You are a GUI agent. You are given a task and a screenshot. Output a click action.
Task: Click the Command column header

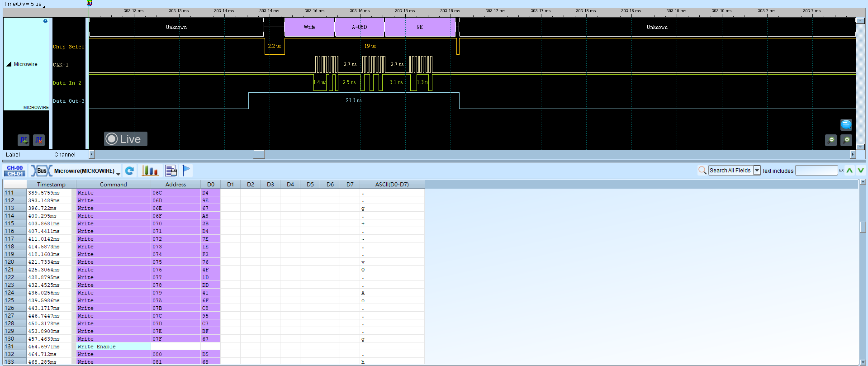[113, 185]
